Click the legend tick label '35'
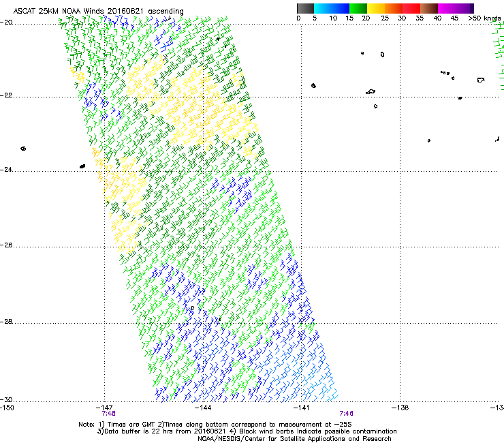The height and width of the screenshot is (443, 504). coord(420,18)
